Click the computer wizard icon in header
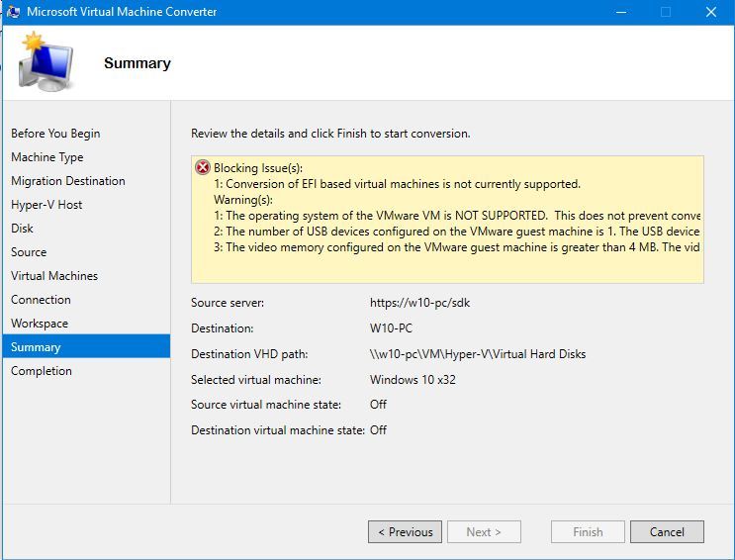This screenshot has width=735, height=560. tap(45, 61)
